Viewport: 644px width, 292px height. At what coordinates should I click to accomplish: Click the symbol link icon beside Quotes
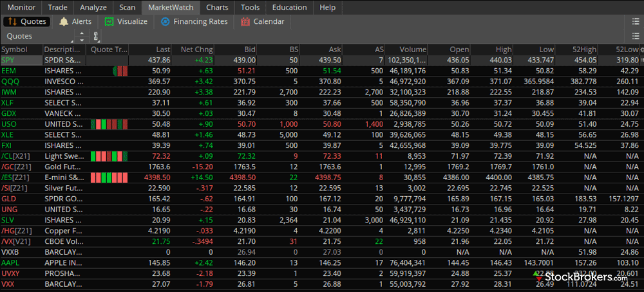96,36
